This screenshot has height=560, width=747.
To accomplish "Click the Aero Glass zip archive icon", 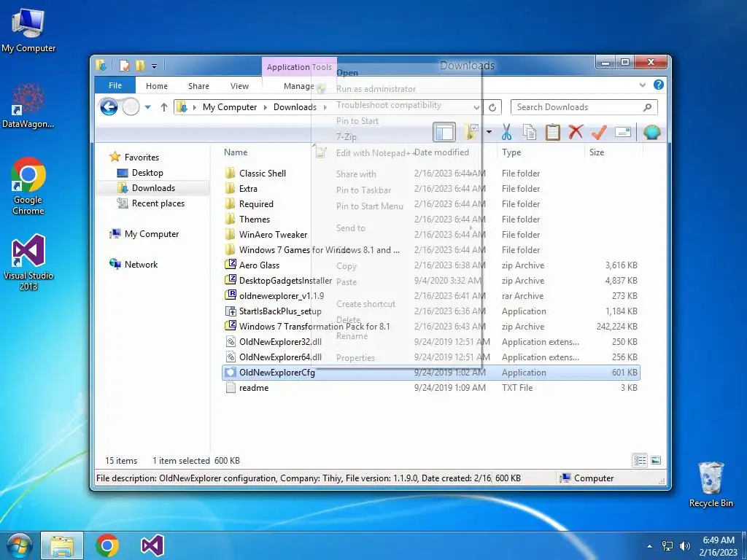I will pos(231,265).
